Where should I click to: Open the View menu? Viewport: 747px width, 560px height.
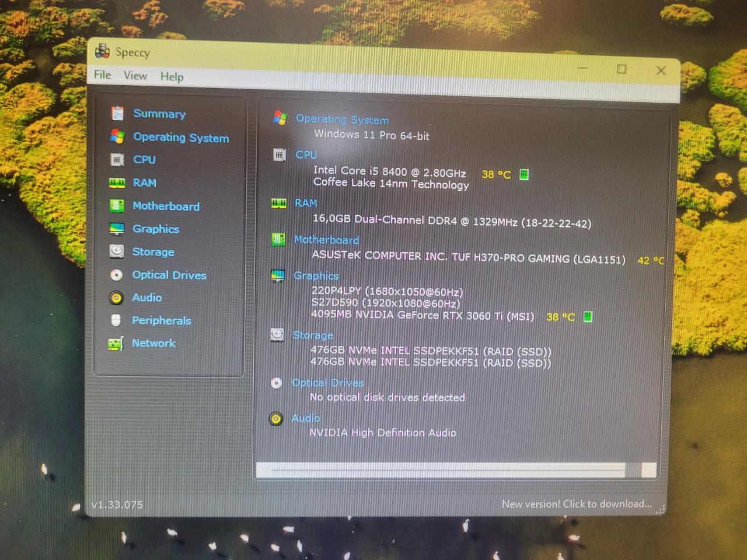coord(135,76)
